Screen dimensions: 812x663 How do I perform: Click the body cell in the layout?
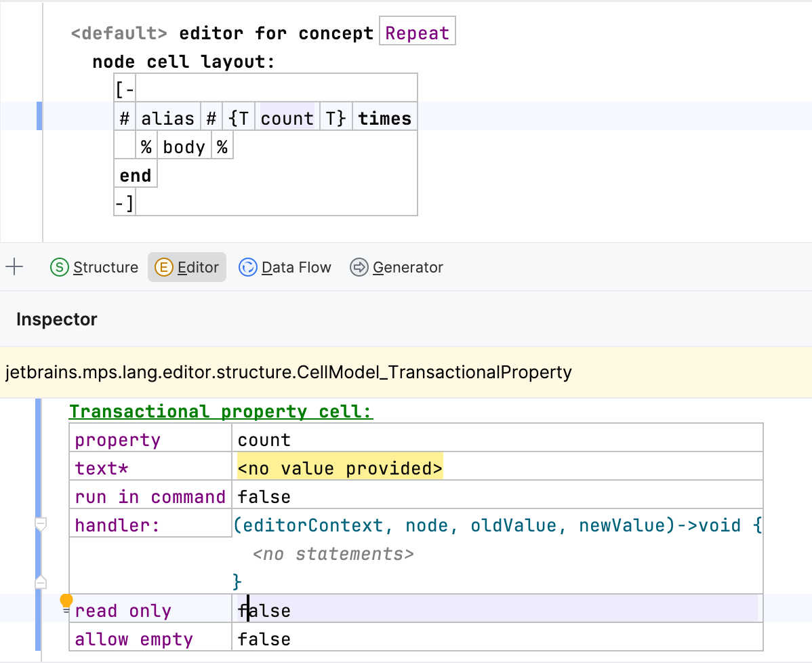tap(184, 147)
